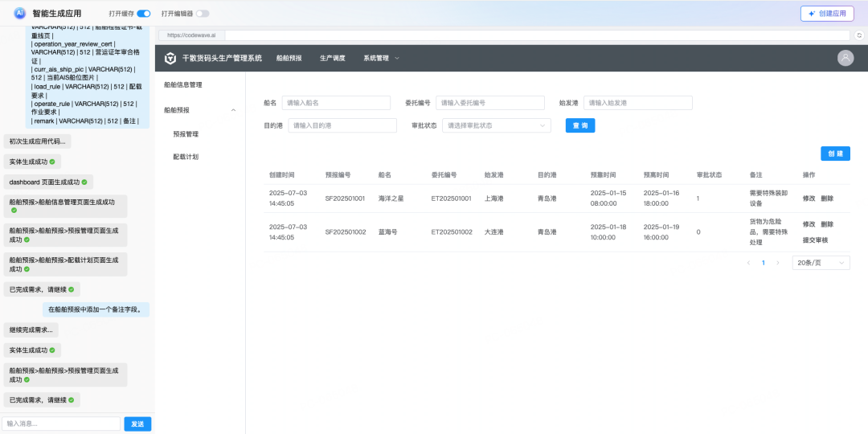Focus the 委托编号 input field
Viewport: 868px width, 434px height.
click(x=490, y=103)
